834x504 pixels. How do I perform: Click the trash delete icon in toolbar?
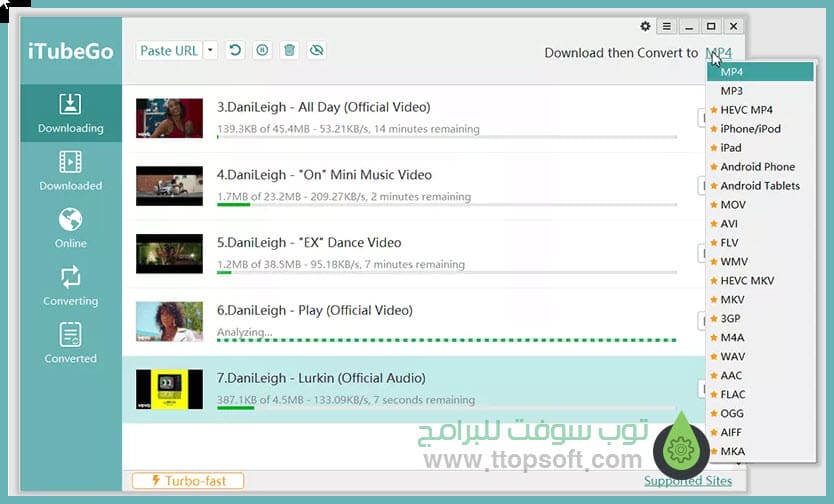click(x=289, y=51)
